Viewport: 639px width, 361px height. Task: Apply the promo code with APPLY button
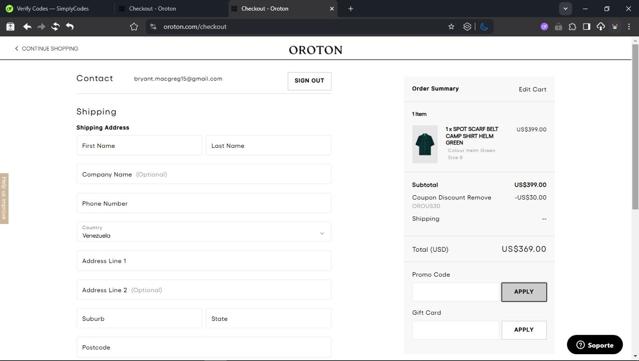pos(524,292)
